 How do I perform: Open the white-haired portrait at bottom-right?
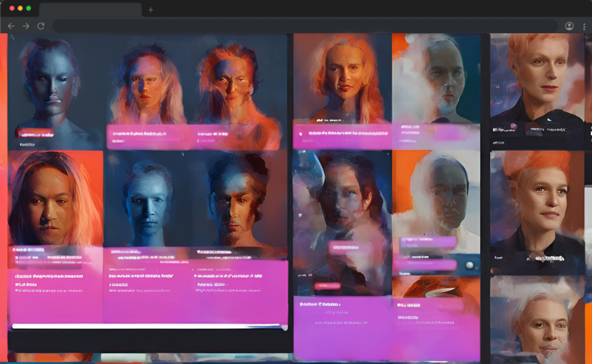click(x=538, y=321)
